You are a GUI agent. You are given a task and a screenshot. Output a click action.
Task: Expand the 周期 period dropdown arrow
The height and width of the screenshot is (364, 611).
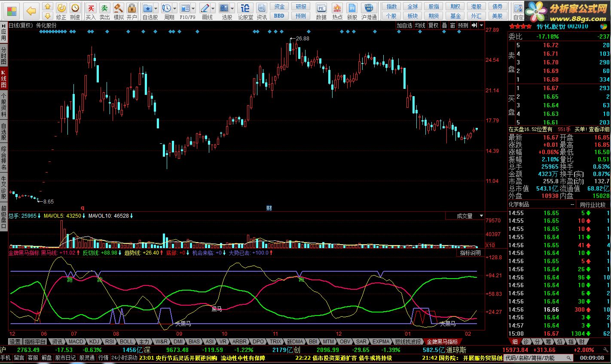click(174, 8)
